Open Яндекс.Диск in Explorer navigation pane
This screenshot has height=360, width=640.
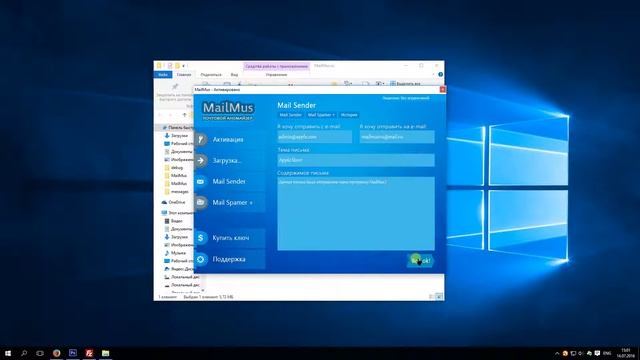click(x=179, y=269)
